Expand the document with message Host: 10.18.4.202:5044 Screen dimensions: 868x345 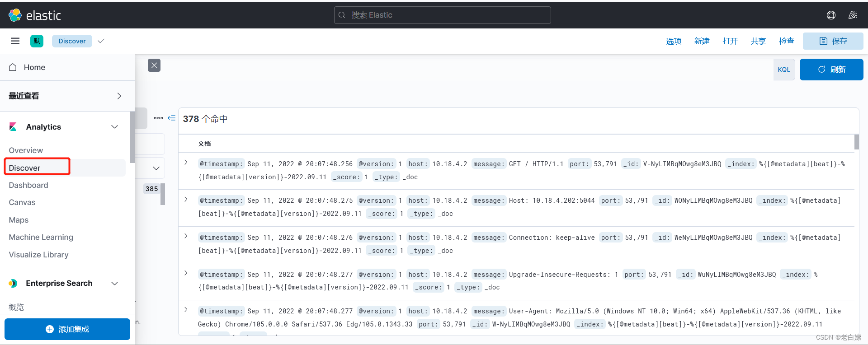point(186,199)
